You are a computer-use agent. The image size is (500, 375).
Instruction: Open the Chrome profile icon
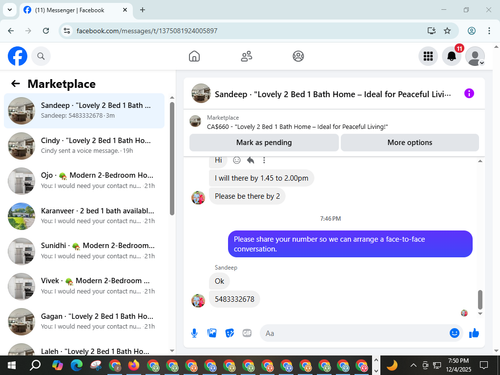point(471,31)
